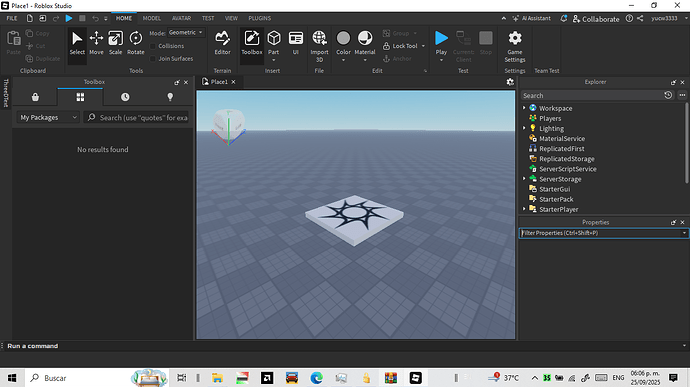This screenshot has width=690, height=387.
Task: Activate the Move tool
Action: pyautogui.click(x=96, y=43)
